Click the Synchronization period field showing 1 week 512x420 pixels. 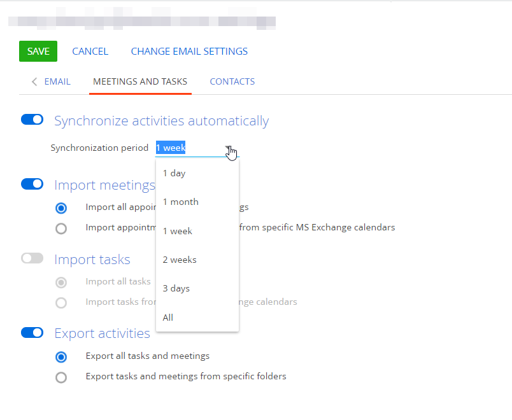pyautogui.click(x=197, y=148)
